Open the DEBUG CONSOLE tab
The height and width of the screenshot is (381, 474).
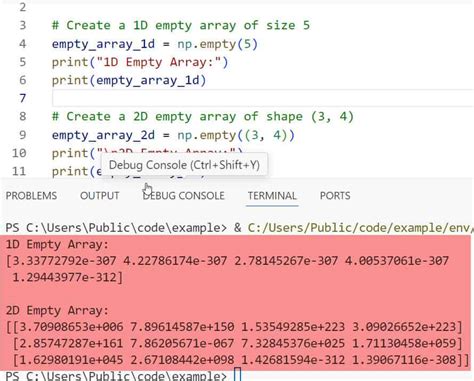pos(184,196)
